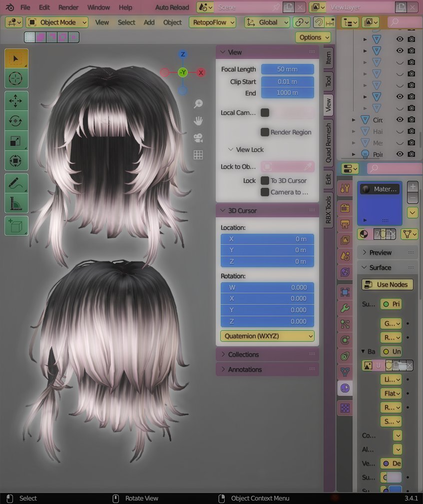Activate the 3D Cursor tool
This screenshot has height=504, width=423.
pyautogui.click(x=16, y=78)
